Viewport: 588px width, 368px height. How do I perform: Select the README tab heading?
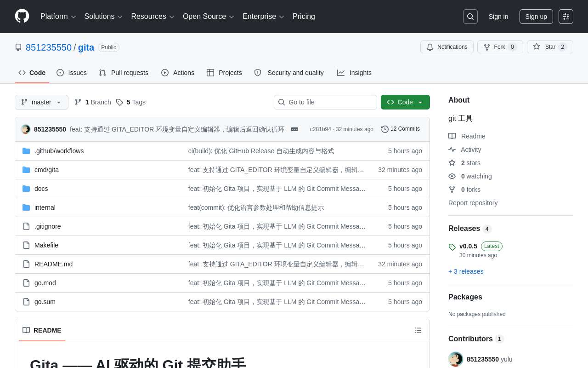pos(42,330)
